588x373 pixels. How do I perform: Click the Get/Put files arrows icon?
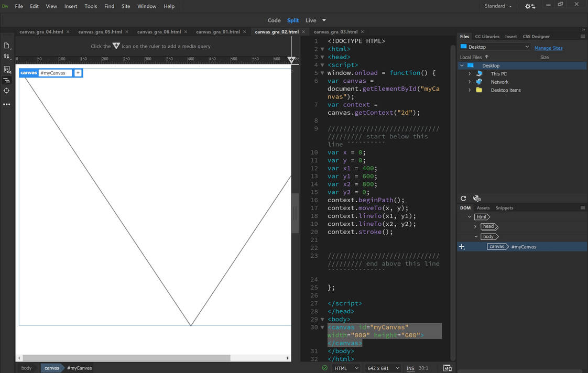coord(6,57)
